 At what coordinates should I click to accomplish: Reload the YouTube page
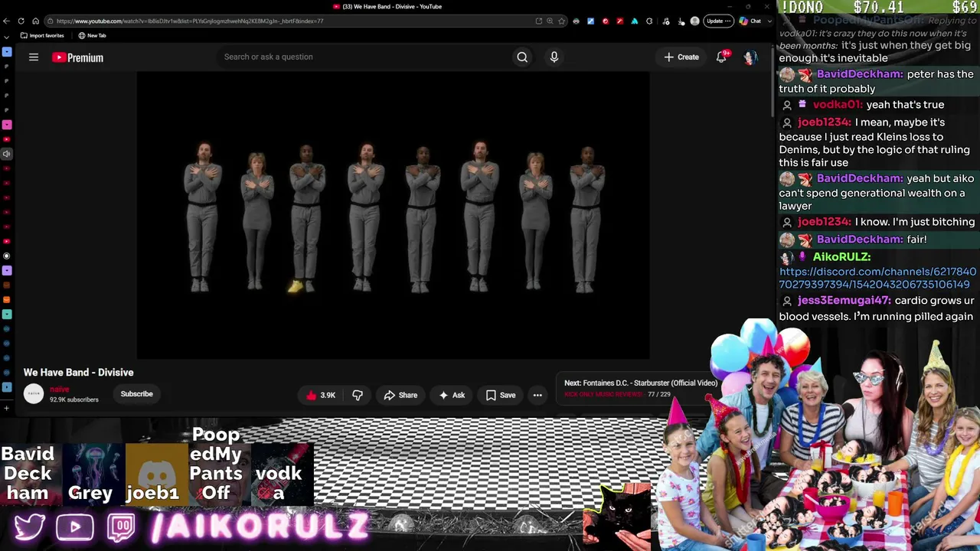pyautogui.click(x=21, y=21)
